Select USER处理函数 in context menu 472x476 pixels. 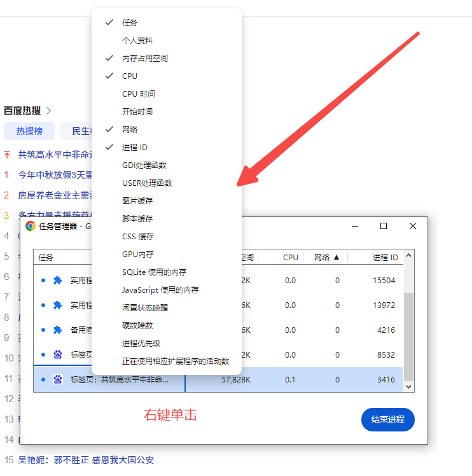[x=167, y=183]
